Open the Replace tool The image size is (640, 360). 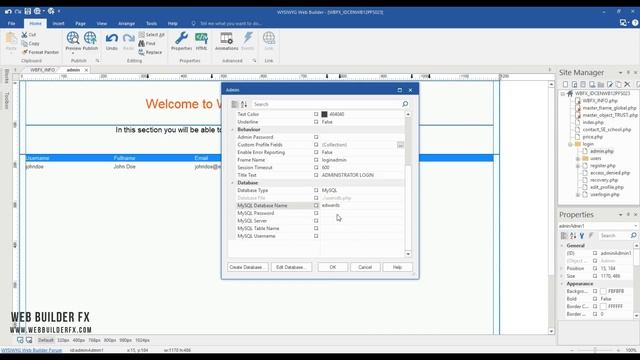[x=150, y=52]
